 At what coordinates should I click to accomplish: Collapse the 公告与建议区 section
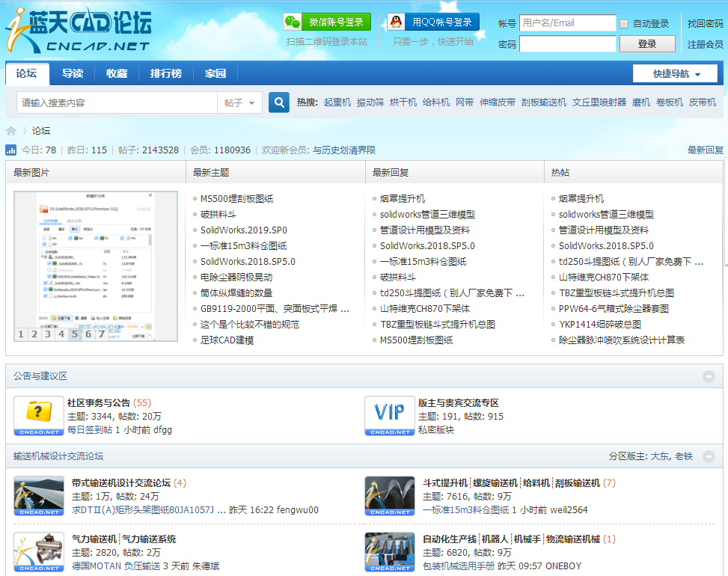[709, 376]
